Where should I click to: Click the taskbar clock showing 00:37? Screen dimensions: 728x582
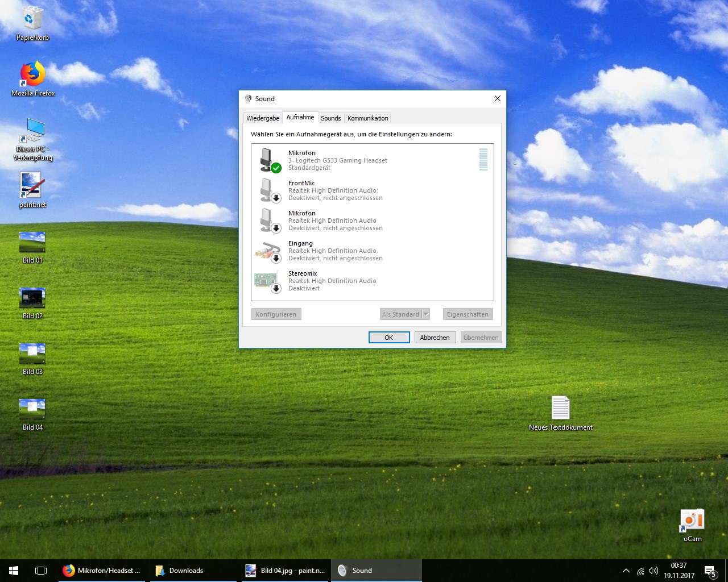679,571
